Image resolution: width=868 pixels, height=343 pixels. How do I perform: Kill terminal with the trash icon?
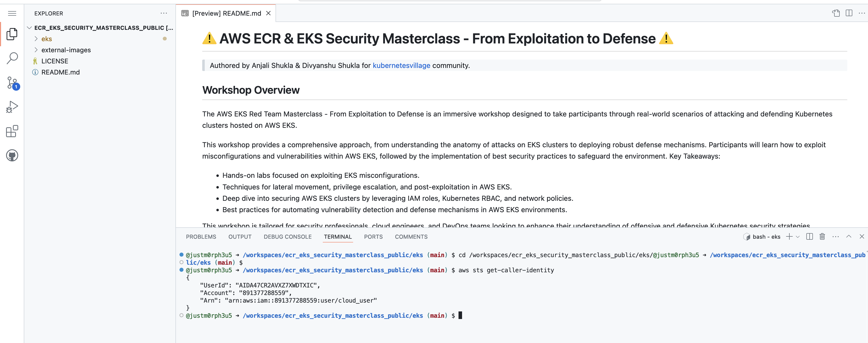point(822,237)
